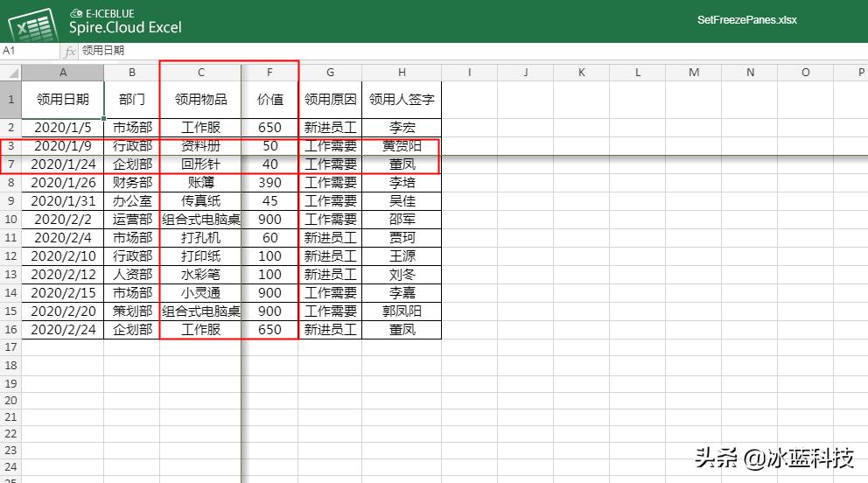Select row 7 header

coord(10,164)
